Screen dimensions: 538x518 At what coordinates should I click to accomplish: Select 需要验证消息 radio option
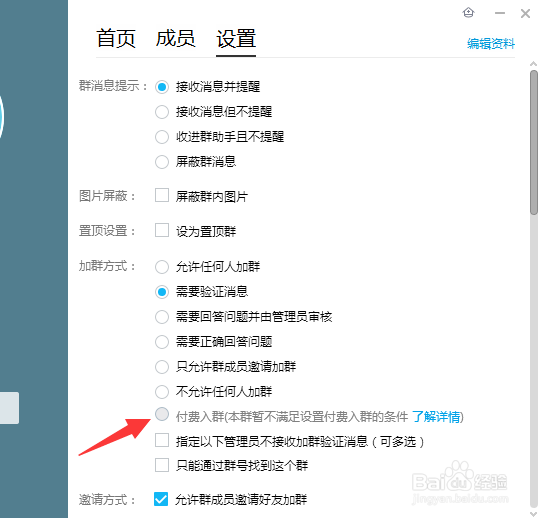[162, 292]
